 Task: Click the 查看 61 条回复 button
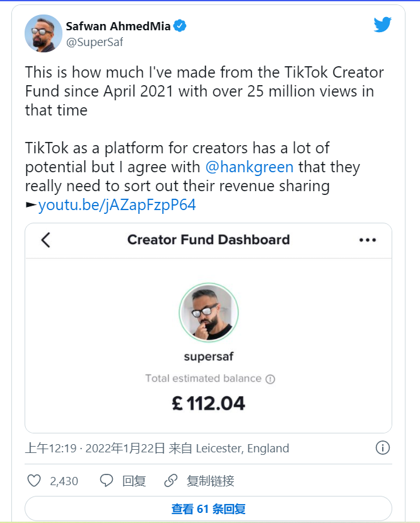click(208, 509)
